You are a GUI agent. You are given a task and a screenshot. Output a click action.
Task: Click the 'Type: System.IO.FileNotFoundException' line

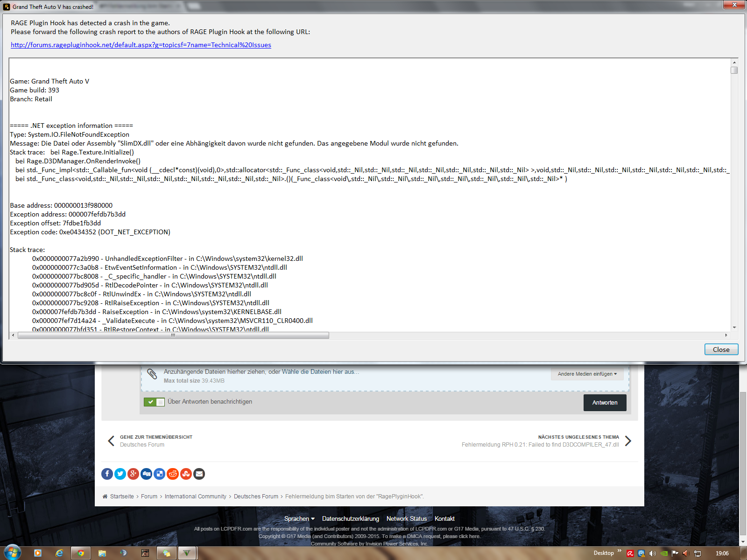pyautogui.click(x=70, y=134)
